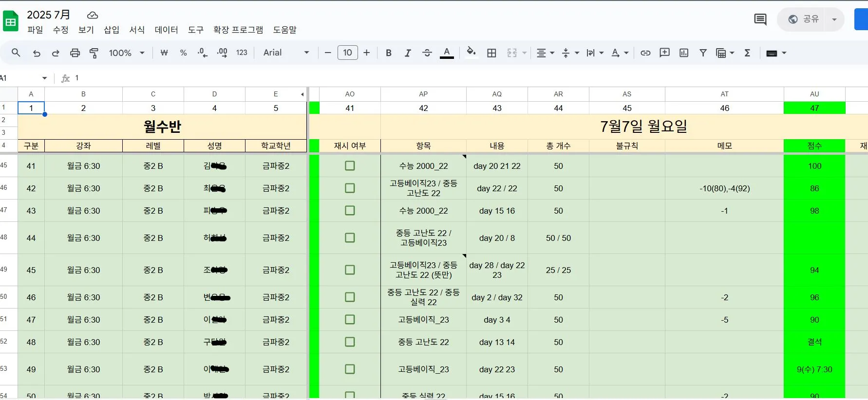Insert a chart

coord(684,53)
